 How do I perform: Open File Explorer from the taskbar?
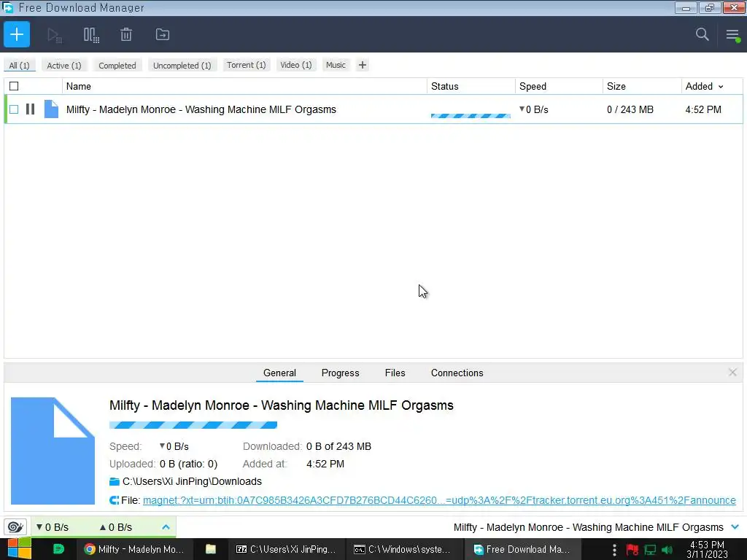pyautogui.click(x=211, y=549)
